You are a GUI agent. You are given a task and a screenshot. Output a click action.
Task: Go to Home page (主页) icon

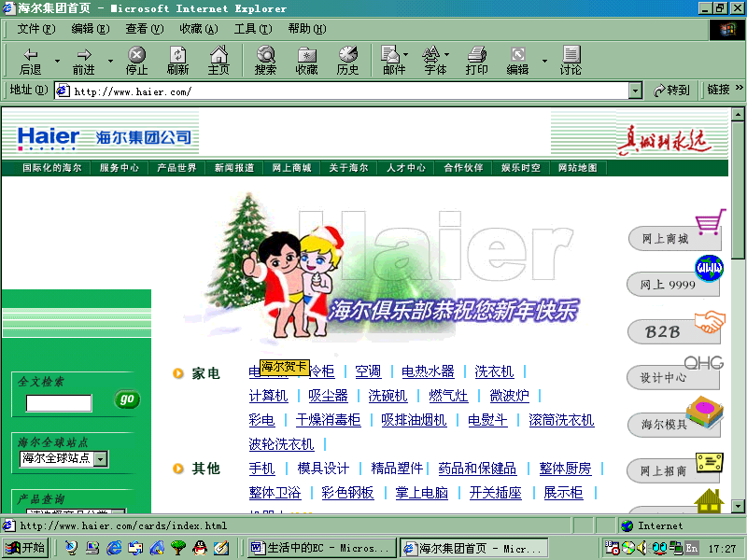click(x=218, y=61)
